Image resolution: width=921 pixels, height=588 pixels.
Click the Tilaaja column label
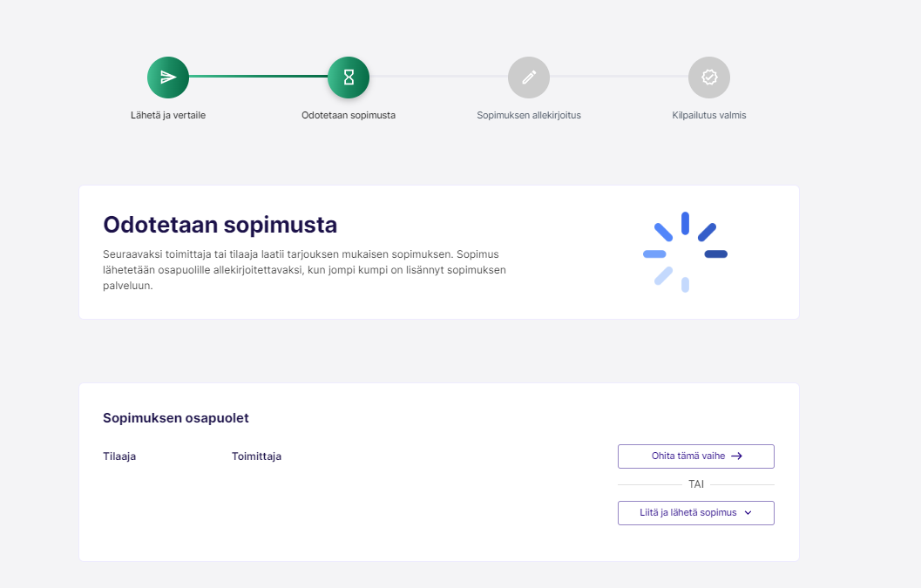tap(119, 456)
